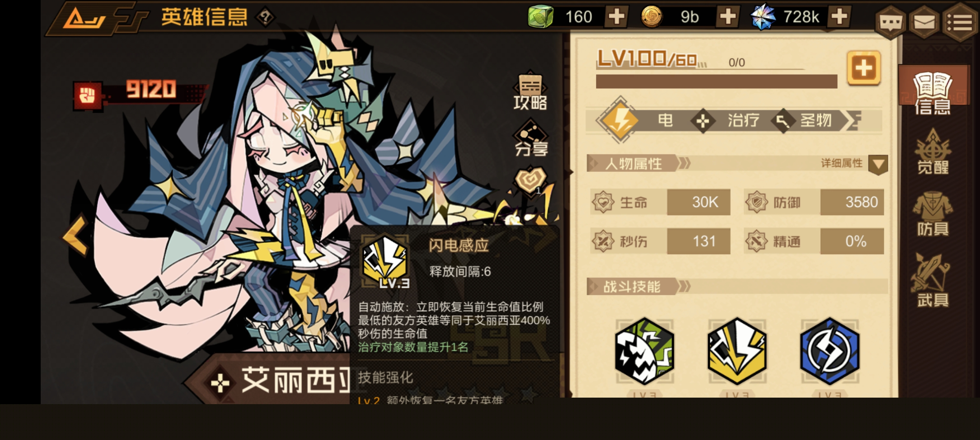This screenshot has width=980, height=440.
Task: Click the hero experience progress bar
Action: [x=716, y=81]
